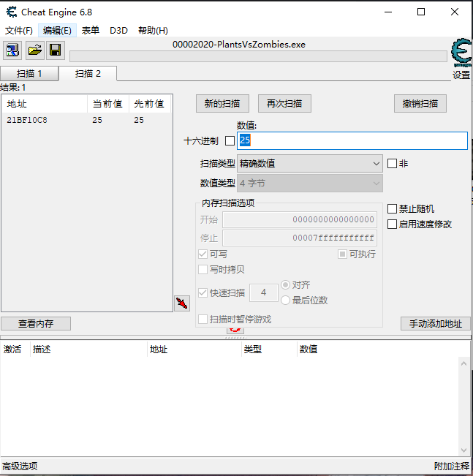Toggle the 写时拷贝 checkbox
The image size is (473, 476).
click(203, 270)
